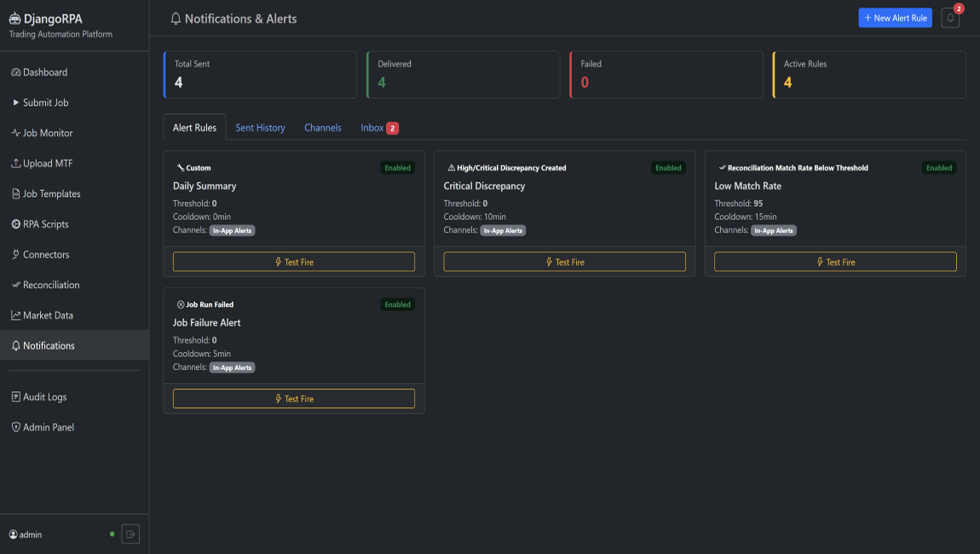This screenshot has height=554, width=980.
Task: Switch to the Sent History tab
Action: point(260,128)
